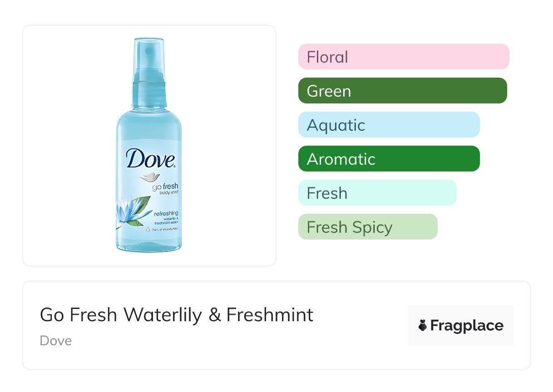Click the Dove bird emblem on the bottle
This screenshot has width=553, height=392.
[149, 176]
